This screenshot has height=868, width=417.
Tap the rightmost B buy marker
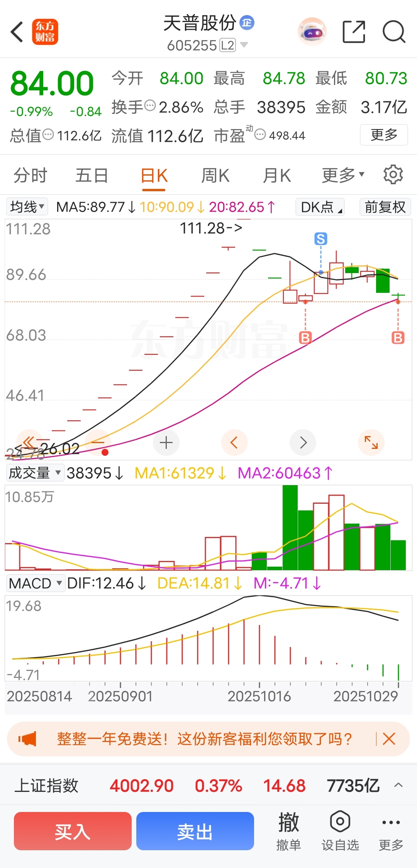[398, 338]
